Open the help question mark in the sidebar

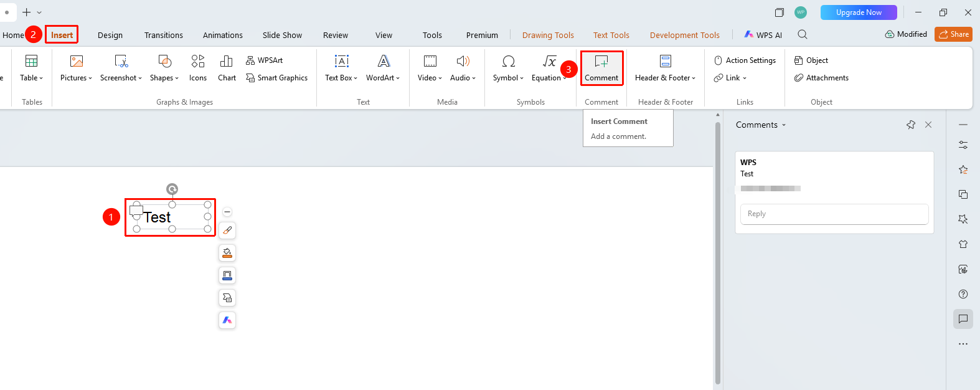(x=963, y=294)
